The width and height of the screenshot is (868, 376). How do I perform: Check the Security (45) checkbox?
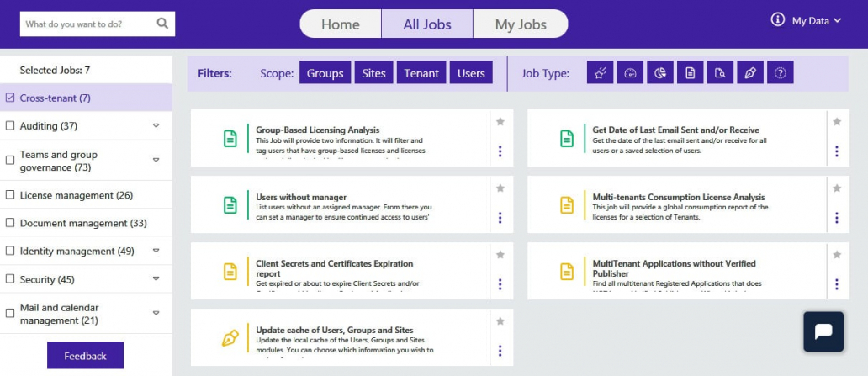(10, 279)
